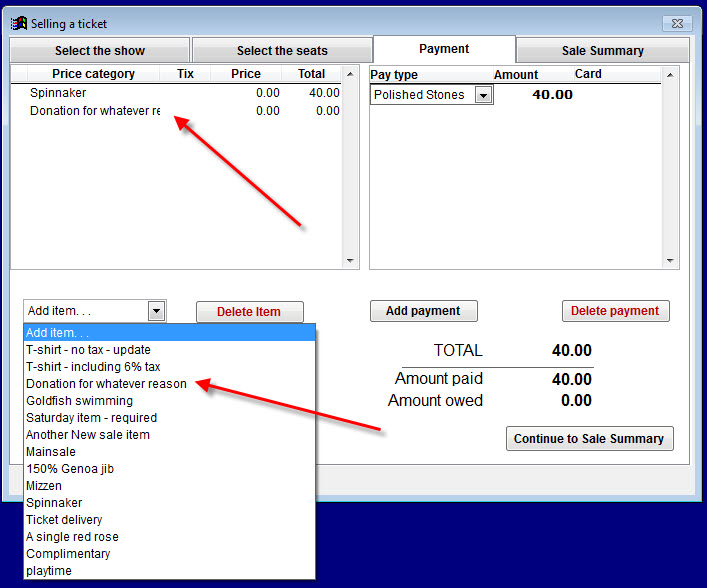Click the app icon in the title bar
The image size is (707, 588).
pos(19,23)
